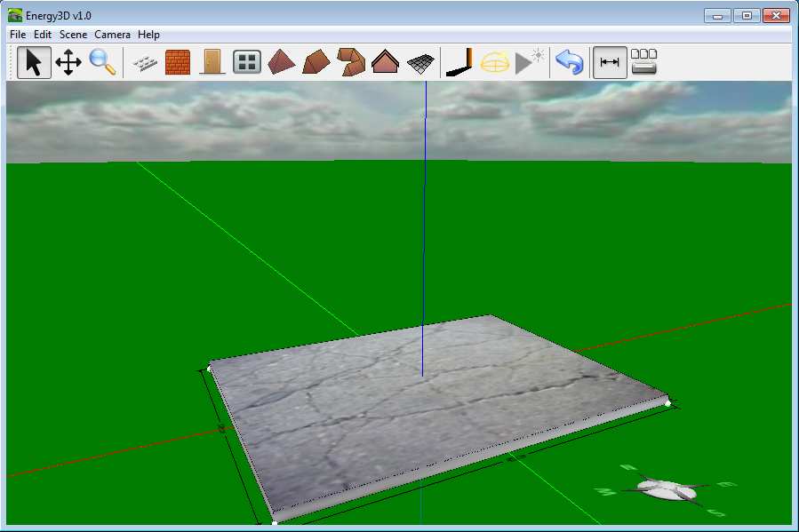Close the Energy3D window
Viewport: 799px width, 532px height.
pyautogui.click(x=776, y=16)
